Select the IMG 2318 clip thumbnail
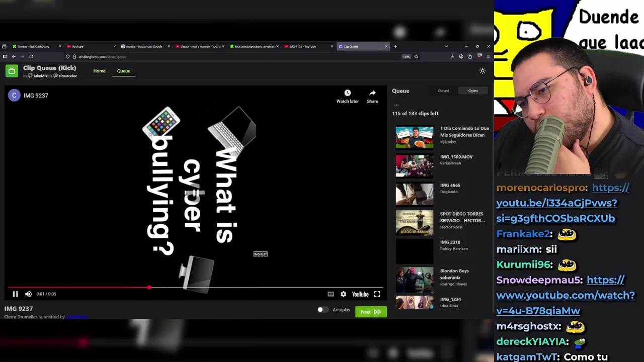Image resolution: width=644 pixels, height=362 pixels. tap(415, 251)
